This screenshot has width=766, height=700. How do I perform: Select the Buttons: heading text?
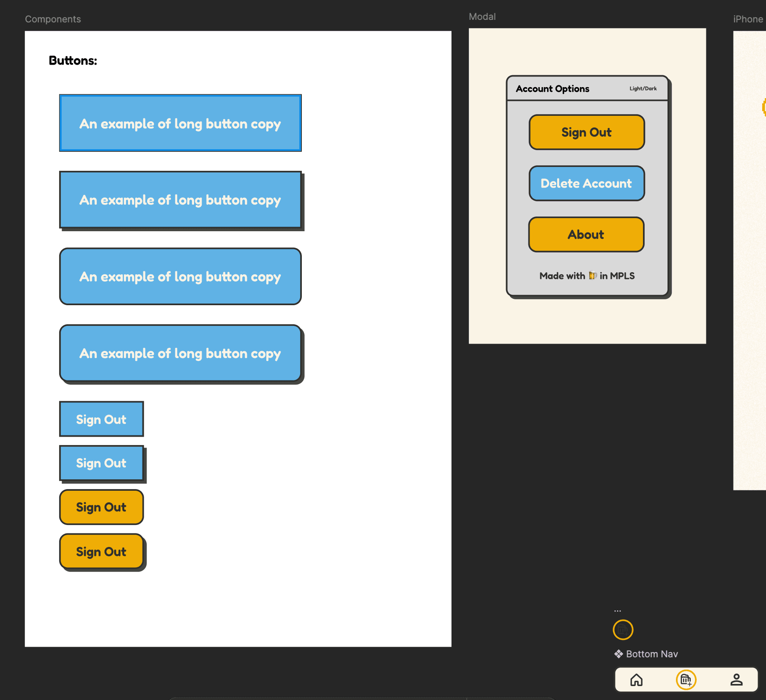[x=73, y=60]
